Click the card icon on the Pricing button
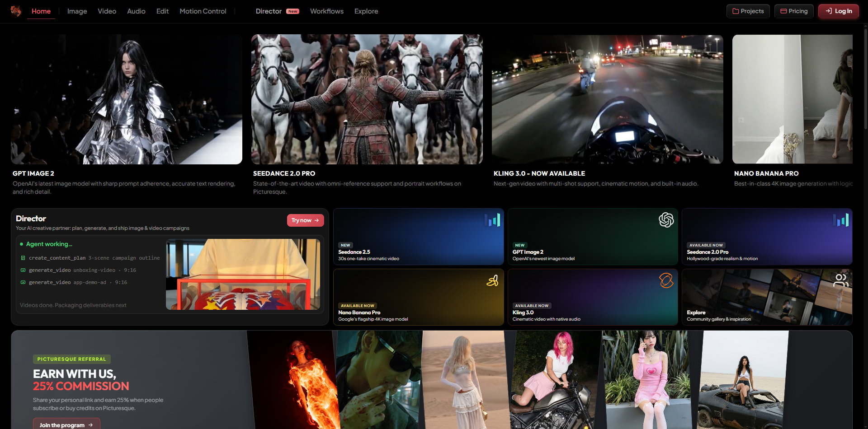Viewport: 868px width, 429px height. tap(783, 11)
